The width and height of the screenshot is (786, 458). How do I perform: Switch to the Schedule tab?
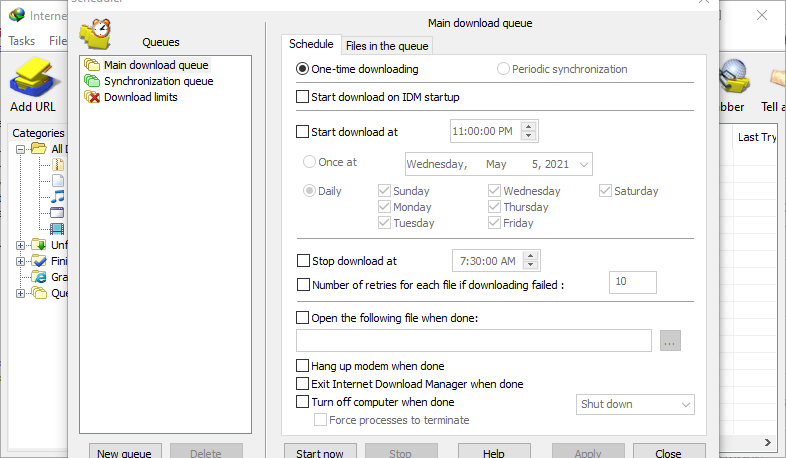[x=311, y=44]
